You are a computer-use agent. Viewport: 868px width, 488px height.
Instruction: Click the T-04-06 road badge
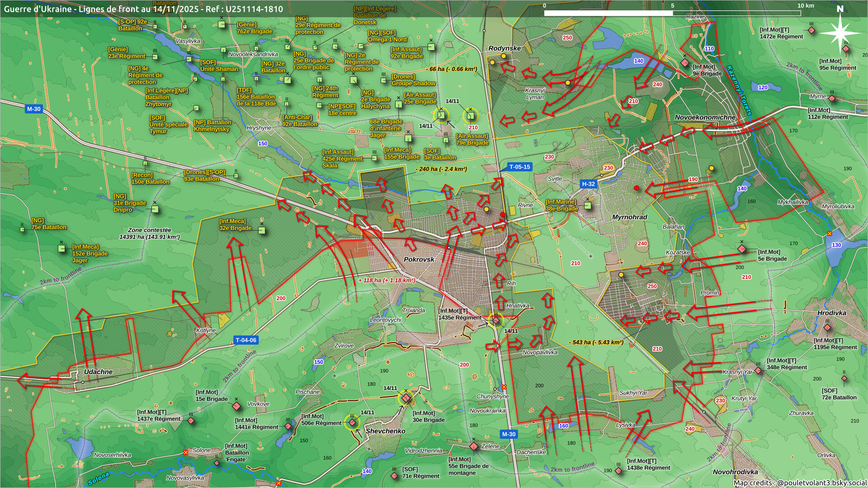pyautogui.click(x=246, y=340)
